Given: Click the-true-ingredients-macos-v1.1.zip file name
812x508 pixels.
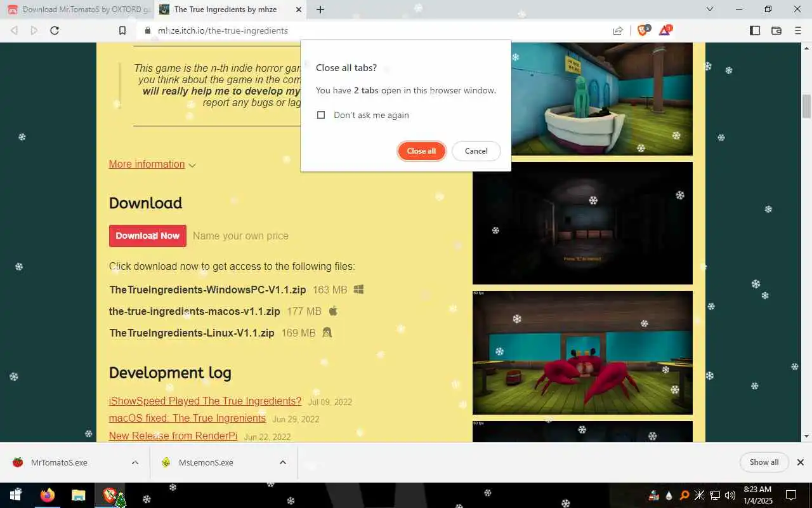Looking at the screenshot, I should pyautogui.click(x=194, y=311).
